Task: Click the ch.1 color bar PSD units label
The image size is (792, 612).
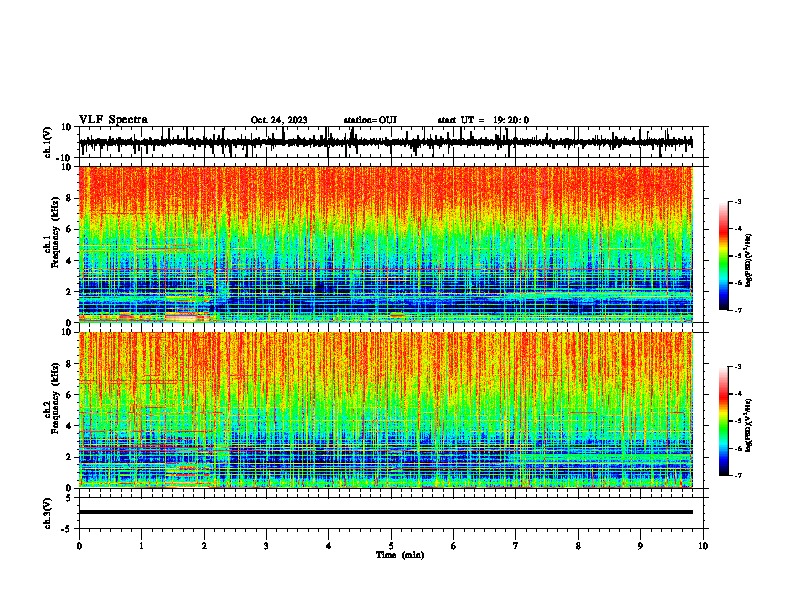Action: pyautogui.click(x=748, y=260)
